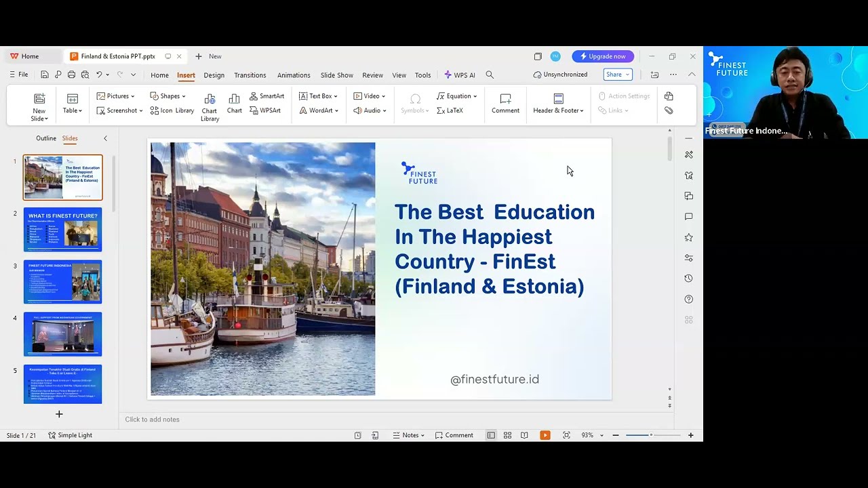Open the Video dropdown
The image size is (868, 488).
(x=369, y=96)
